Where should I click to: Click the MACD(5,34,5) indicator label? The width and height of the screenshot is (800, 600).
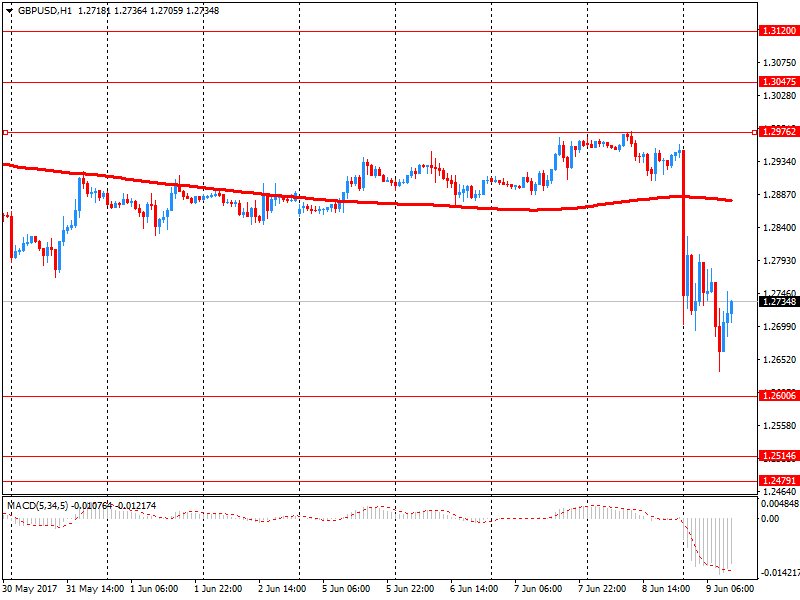coord(37,506)
